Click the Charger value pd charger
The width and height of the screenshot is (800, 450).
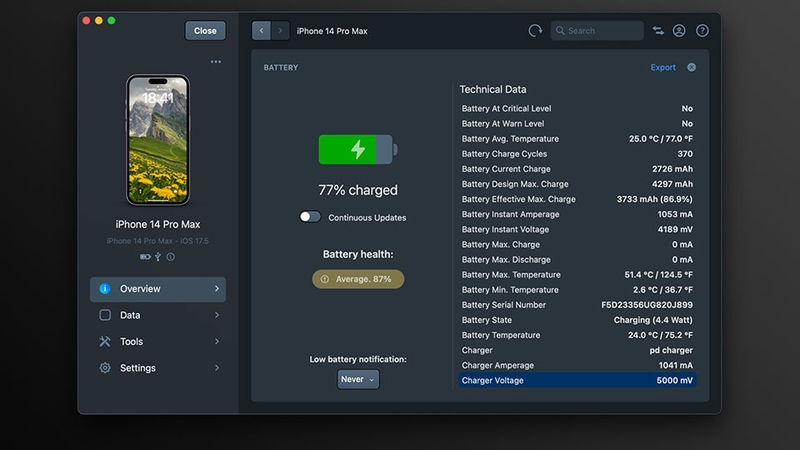[x=670, y=350]
